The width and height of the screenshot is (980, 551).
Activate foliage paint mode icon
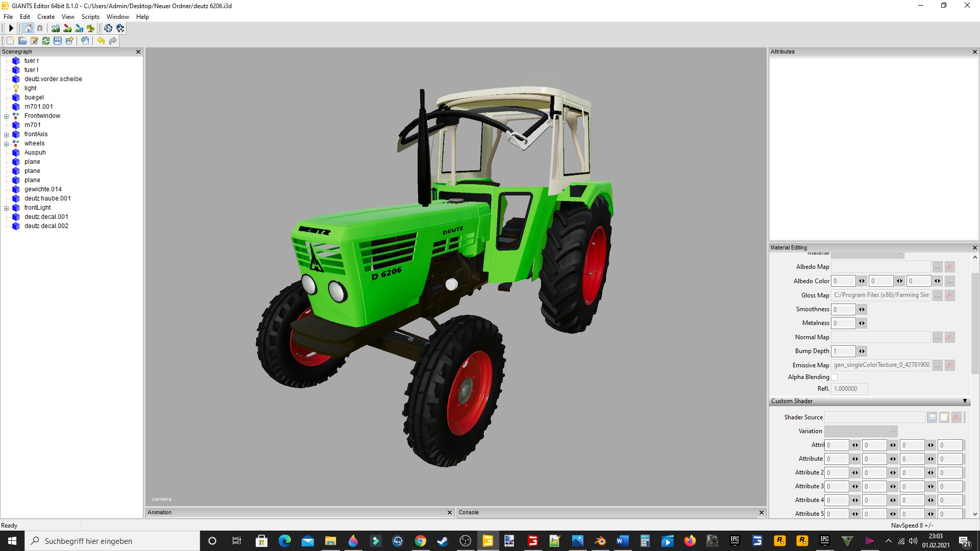(90, 29)
